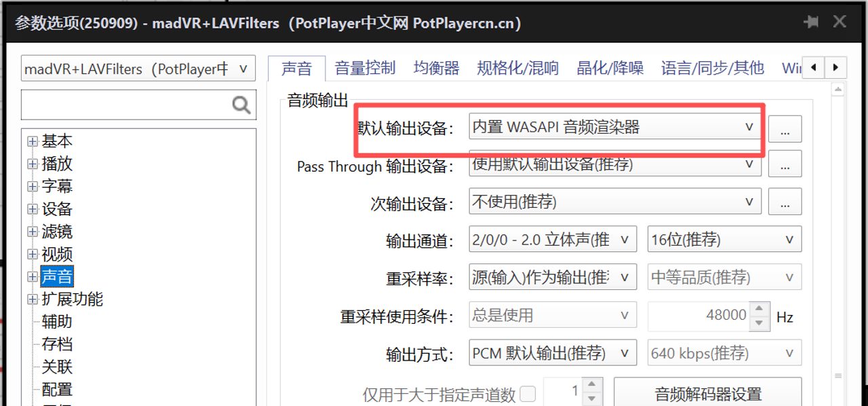The width and height of the screenshot is (868, 406).
Task: Open 输出通道 dropdown 2/0/0 - 2.0 立体声
Action: tap(553, 239)
